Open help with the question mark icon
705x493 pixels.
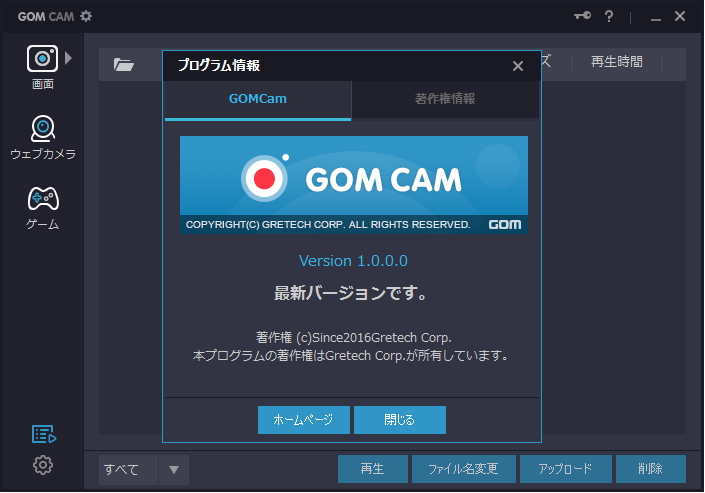pyautogui.click(x=609, y=17)
